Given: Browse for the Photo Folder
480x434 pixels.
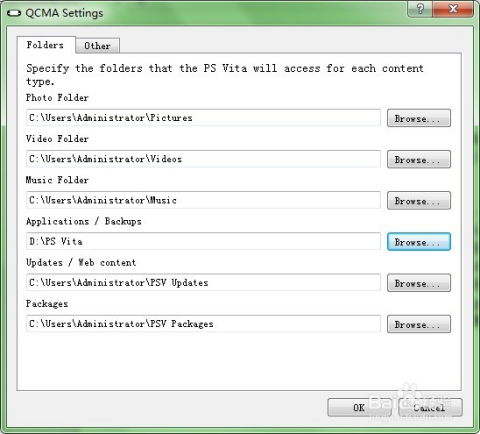Looking at the screenshot, I should (x=419, y=118).
